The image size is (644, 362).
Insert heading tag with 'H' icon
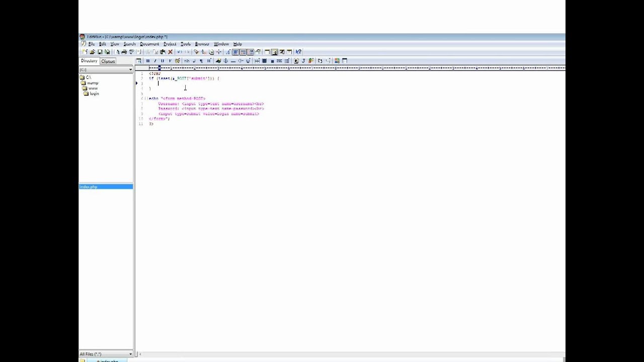click(x=209, y=61)
